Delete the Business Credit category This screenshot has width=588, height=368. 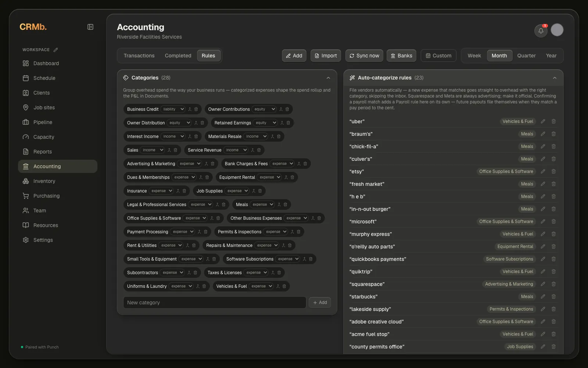pos(196,109)
